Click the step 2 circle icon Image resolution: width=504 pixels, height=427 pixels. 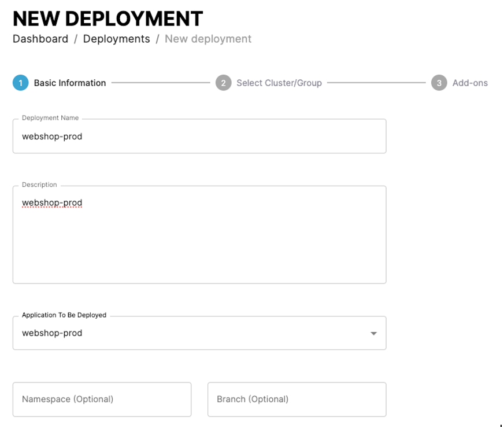(x=223, y=83)
